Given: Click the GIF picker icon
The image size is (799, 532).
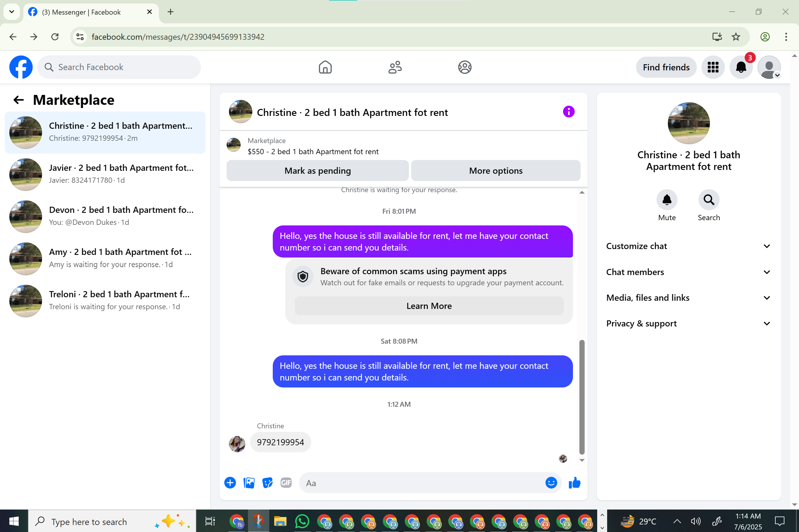Looking at the screenshot, I should [286, 483].
